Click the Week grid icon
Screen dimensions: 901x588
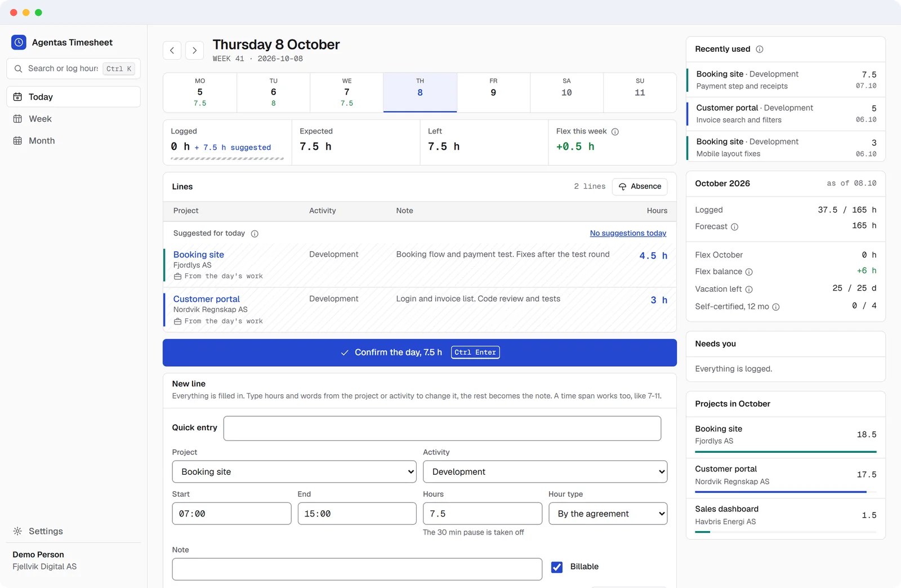tap(17, 119)
